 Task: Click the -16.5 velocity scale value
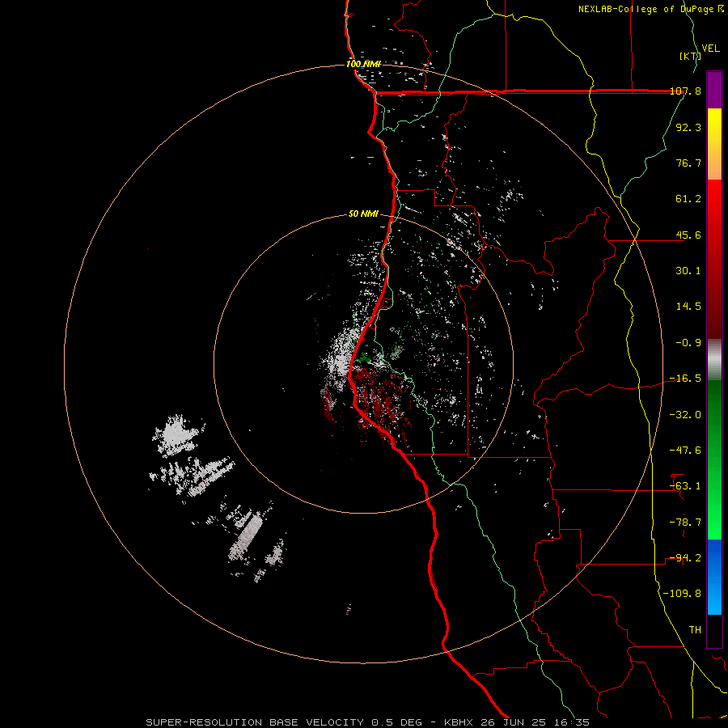[685, 379]
